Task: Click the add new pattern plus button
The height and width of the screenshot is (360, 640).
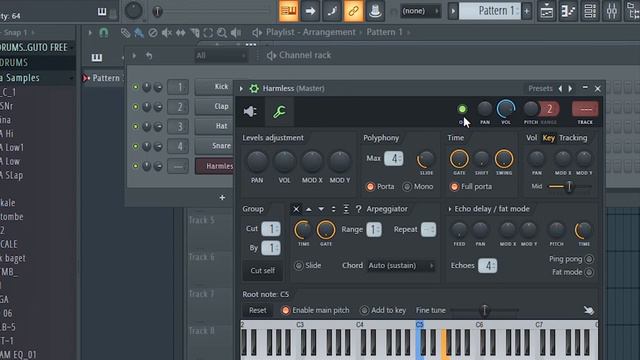Action: [x=527, y=11]
